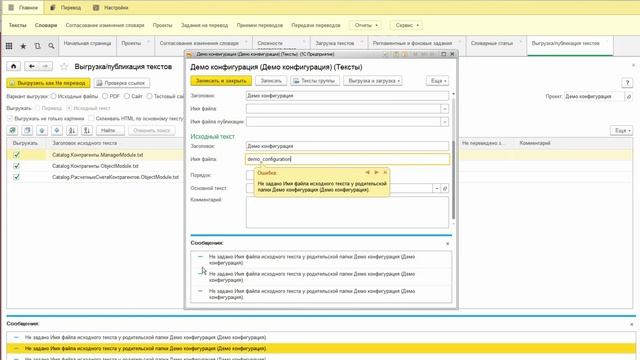Click the Проверка ссылок button

122,83
